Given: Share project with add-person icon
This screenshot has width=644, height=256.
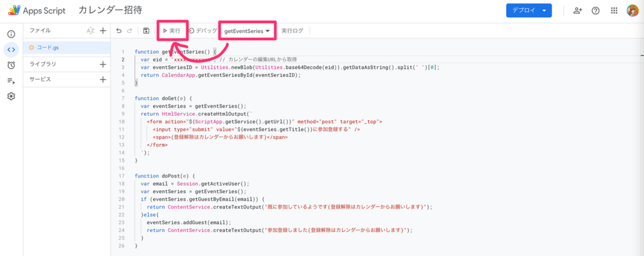Looking at the screenshot, I should (578, 10).
